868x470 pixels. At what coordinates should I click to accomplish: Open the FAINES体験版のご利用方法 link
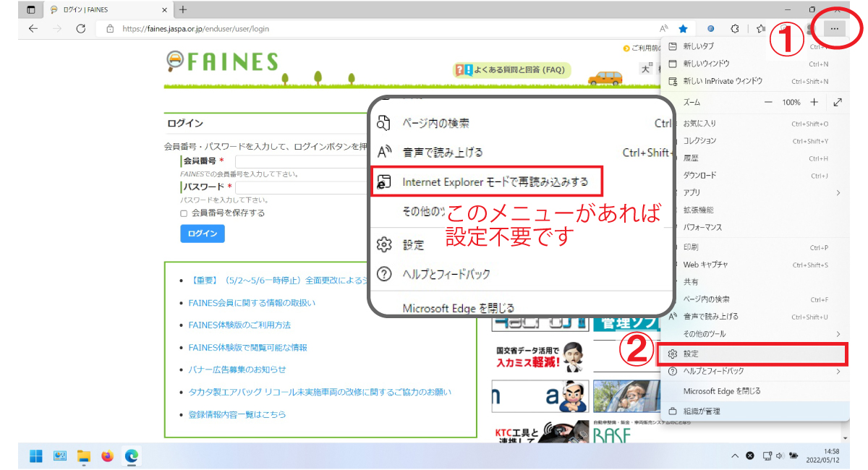pos(239,325)
